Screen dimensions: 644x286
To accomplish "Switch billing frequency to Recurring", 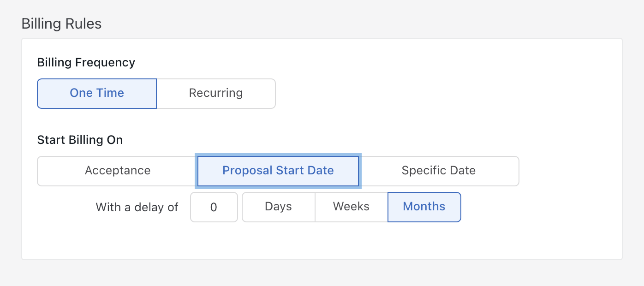I will pos(216,93).
